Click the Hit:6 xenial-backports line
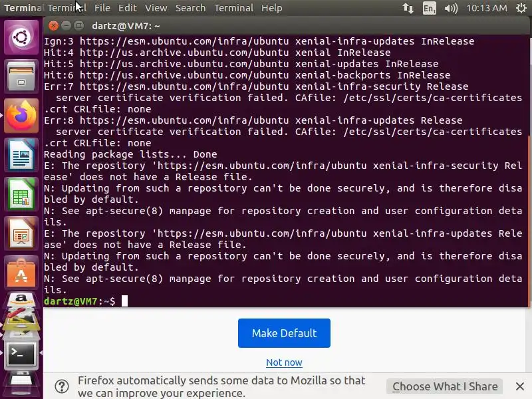The width and height of the screenshot is (532, 399). 247,75
